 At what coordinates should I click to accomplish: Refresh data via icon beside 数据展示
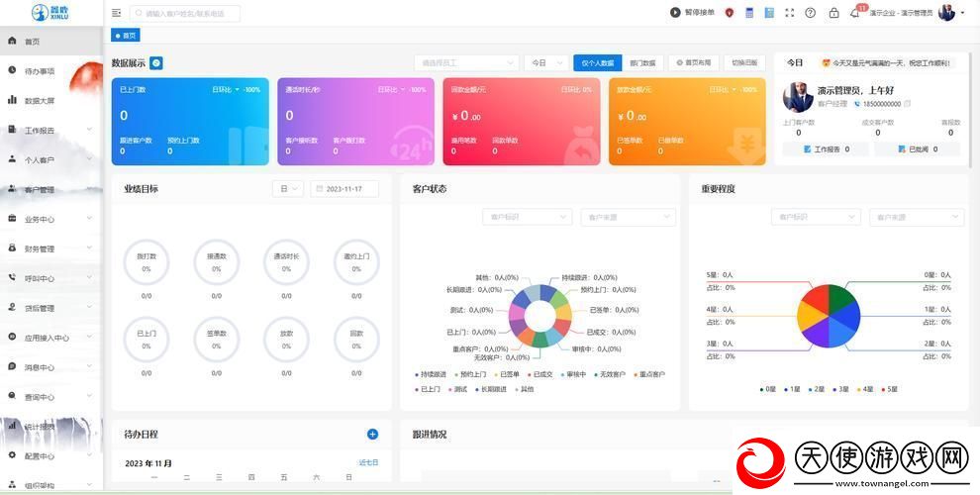(x=156, y=63)
